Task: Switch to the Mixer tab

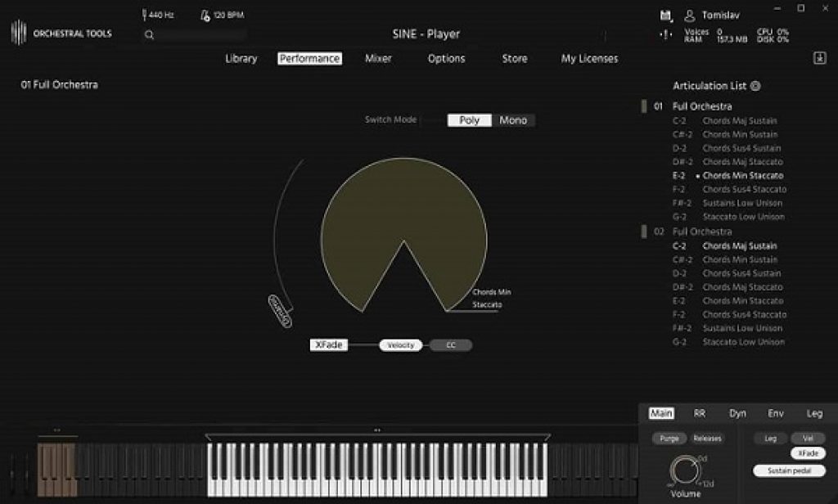Action: (377, 58)
